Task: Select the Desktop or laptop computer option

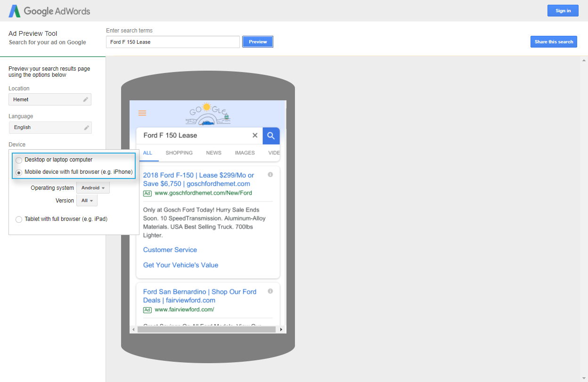Action: coord(18,160)
